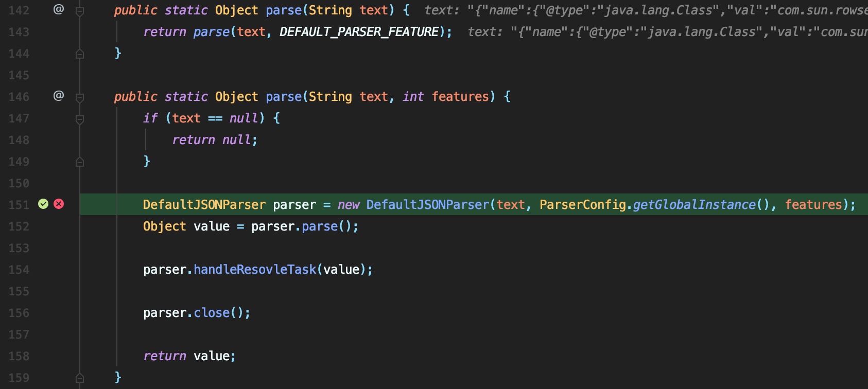Click the @ gutter icon on line 146

[x=59, y=95]
